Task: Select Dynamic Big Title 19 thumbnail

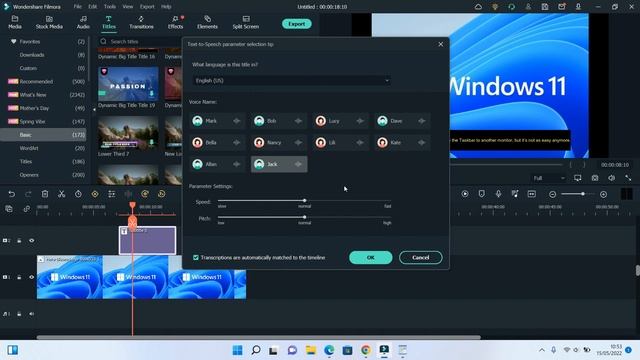Action: point(128,84)
